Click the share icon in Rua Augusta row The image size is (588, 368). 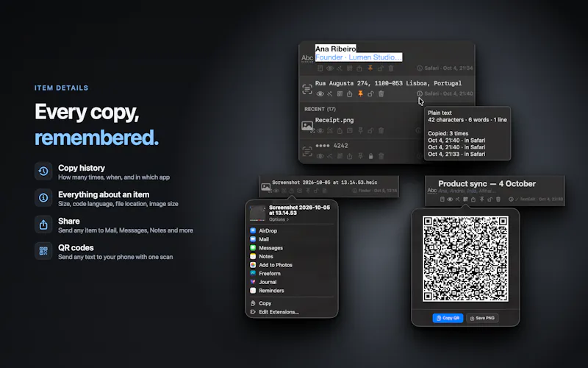(x=350, y=94)
